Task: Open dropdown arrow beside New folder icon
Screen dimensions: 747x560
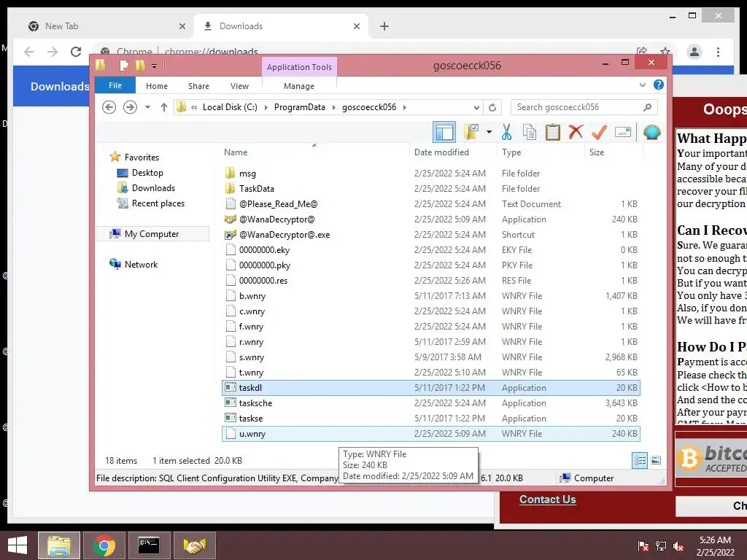Action: 489,132
